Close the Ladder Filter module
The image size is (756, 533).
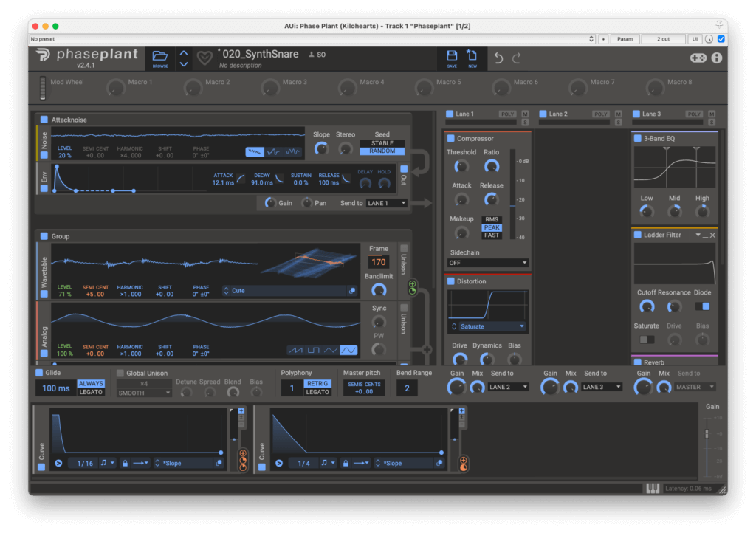click(712, 235)
